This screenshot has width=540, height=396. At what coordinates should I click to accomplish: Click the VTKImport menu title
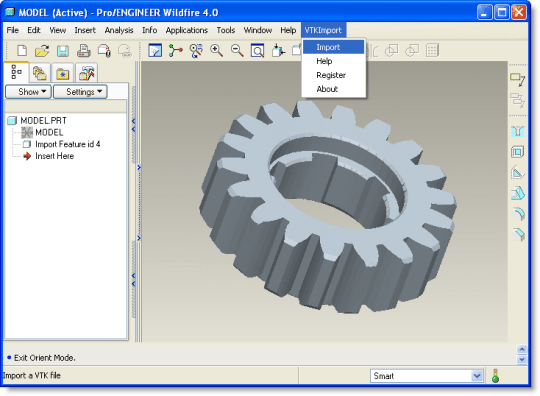point(323,30)
